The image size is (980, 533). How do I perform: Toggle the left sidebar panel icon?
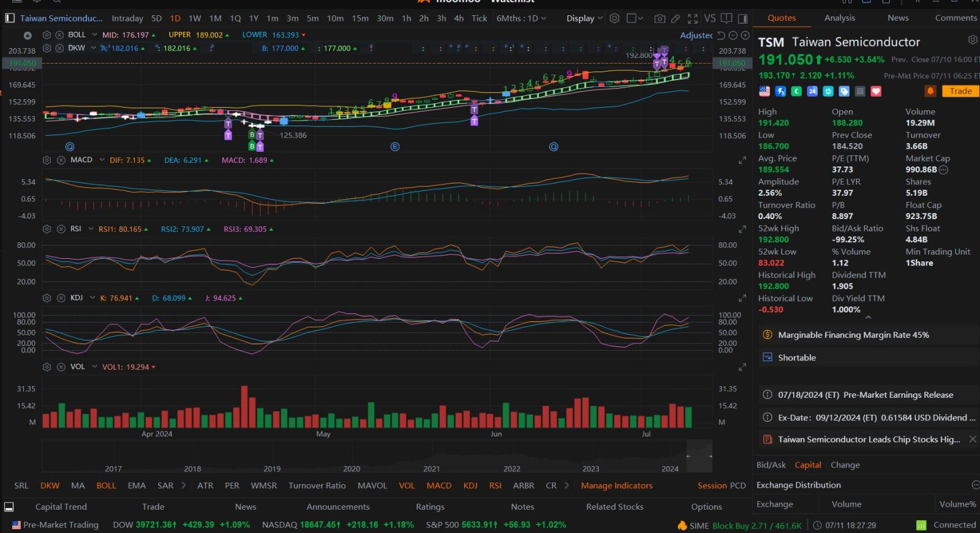pyautogui.click(x=9, y=18)
